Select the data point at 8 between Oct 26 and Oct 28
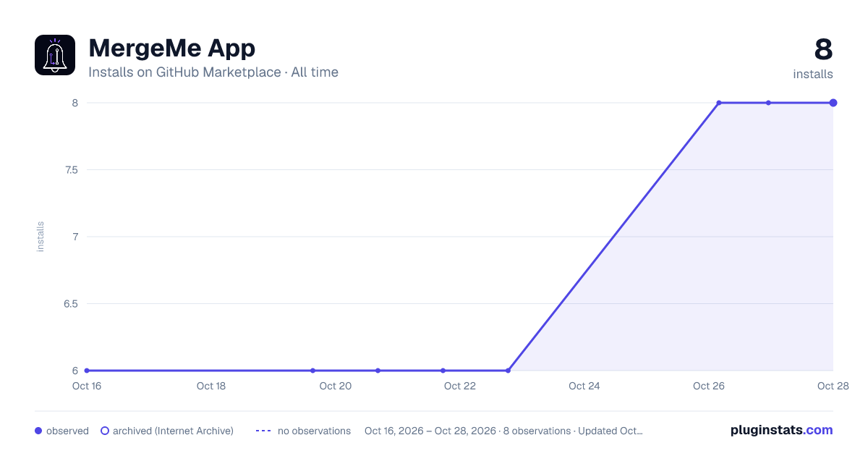Viewport: 868px width, 456px height. (x=768, y=103)
